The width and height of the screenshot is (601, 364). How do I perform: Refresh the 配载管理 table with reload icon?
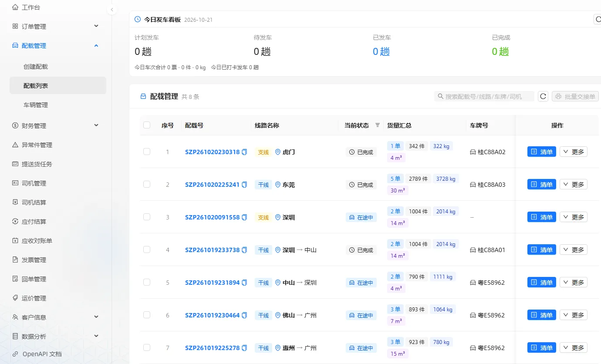tap(543, 96)
